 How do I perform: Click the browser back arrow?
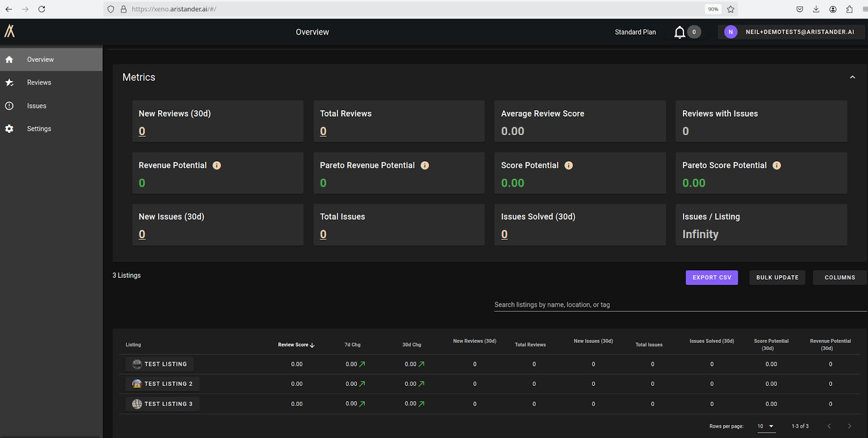click(9, 9)
